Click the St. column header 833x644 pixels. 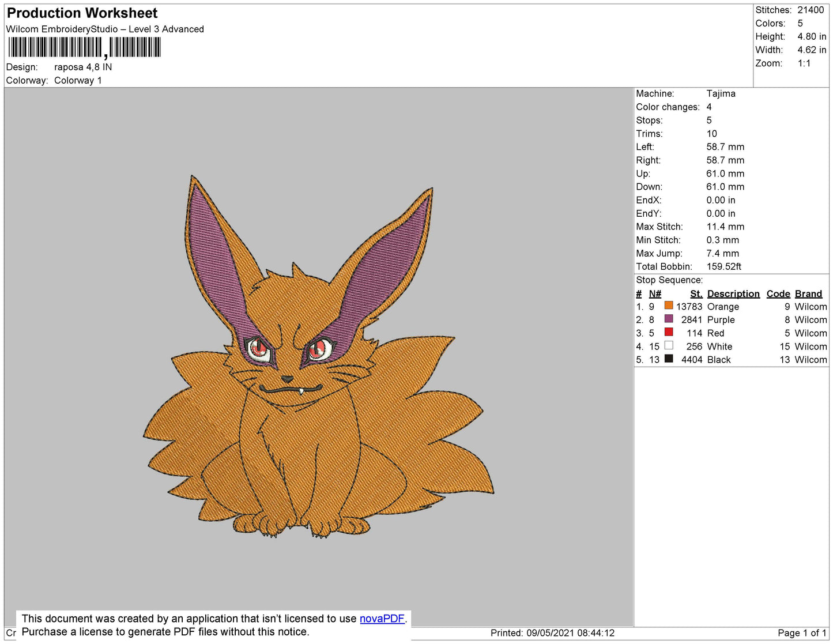696,294
